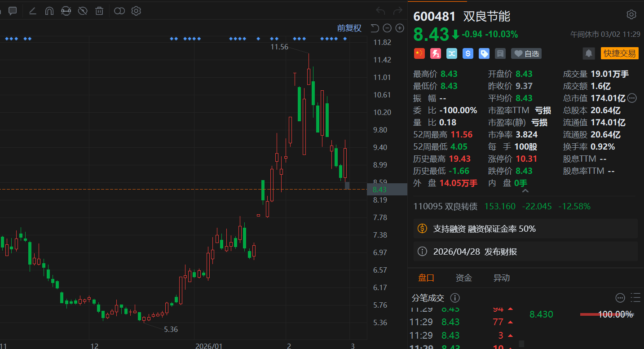The height and width of the screenshot is (349, 644).
Task: Open chart settings gear in the toolbar
Action: point(136,11)
